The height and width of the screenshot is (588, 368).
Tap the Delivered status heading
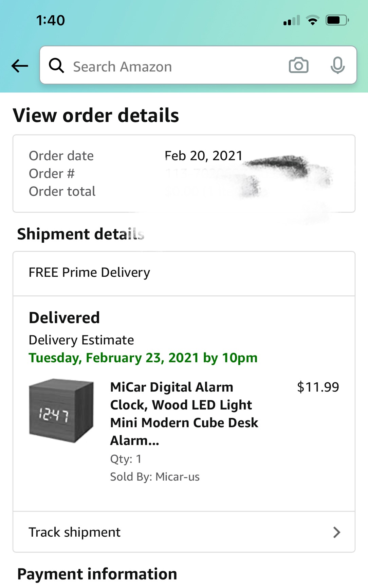click(65, 318)
